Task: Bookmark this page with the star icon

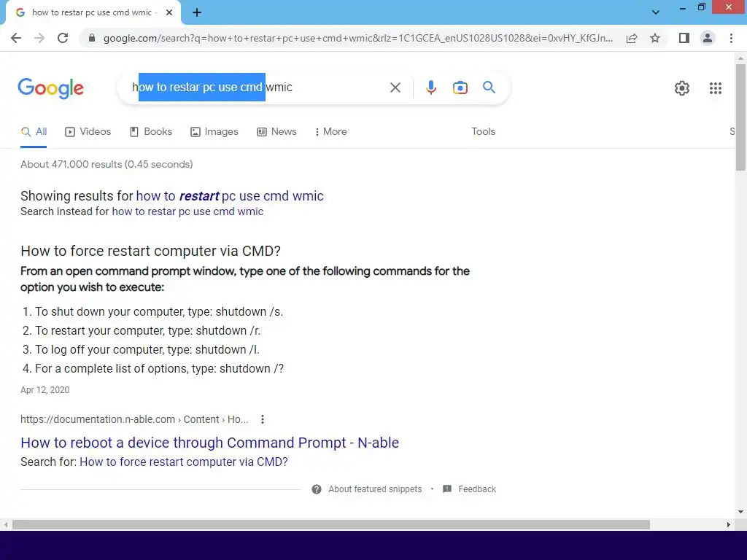Action: [655, 38]
